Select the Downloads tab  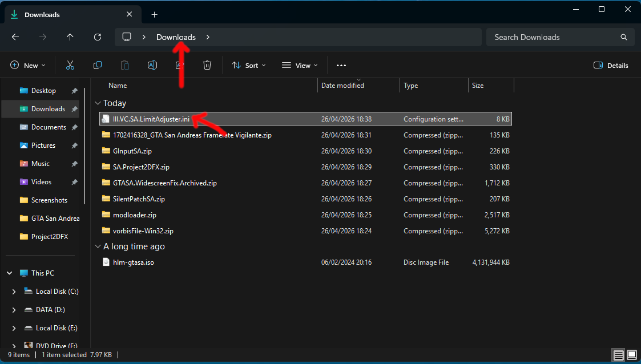(74, 15)
